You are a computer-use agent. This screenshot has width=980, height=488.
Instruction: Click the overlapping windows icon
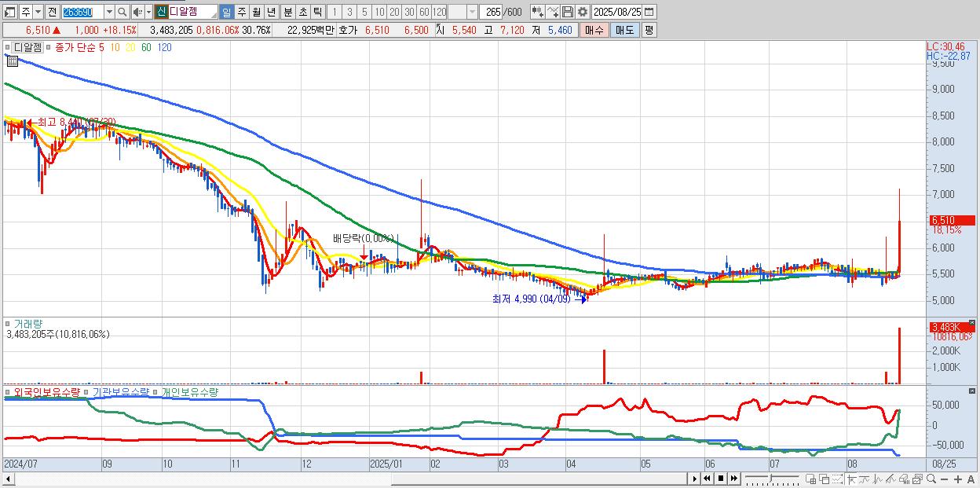[825, 479]
